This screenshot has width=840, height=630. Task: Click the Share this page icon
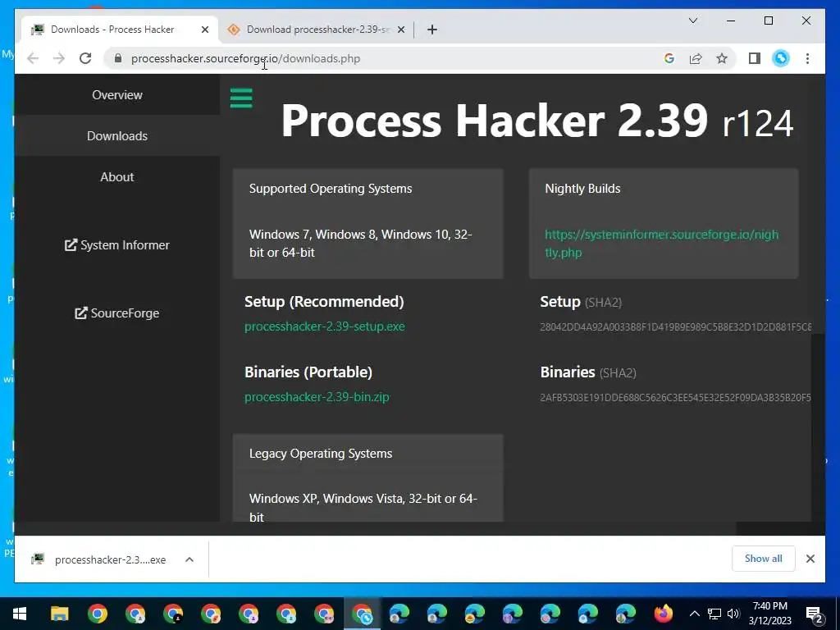696,58
